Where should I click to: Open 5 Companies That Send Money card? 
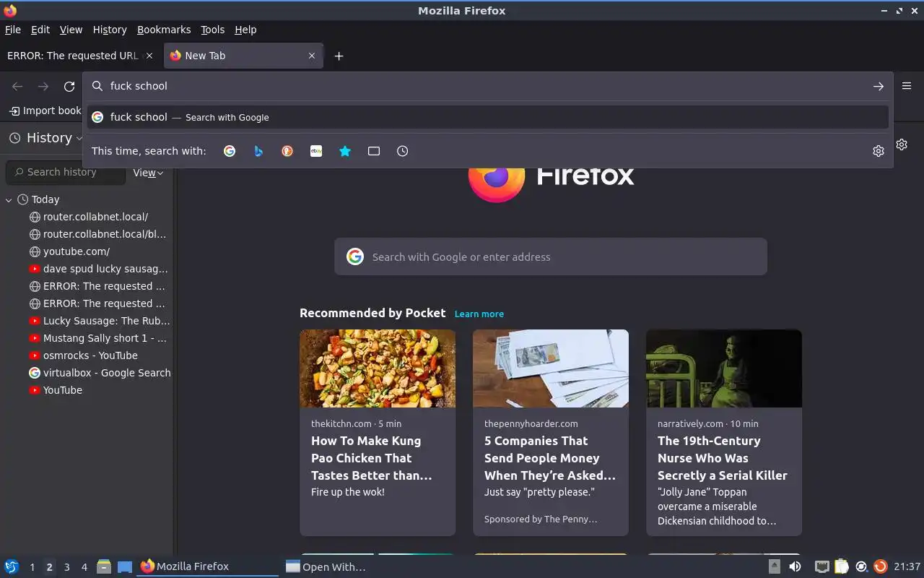(x=551, y=433)
